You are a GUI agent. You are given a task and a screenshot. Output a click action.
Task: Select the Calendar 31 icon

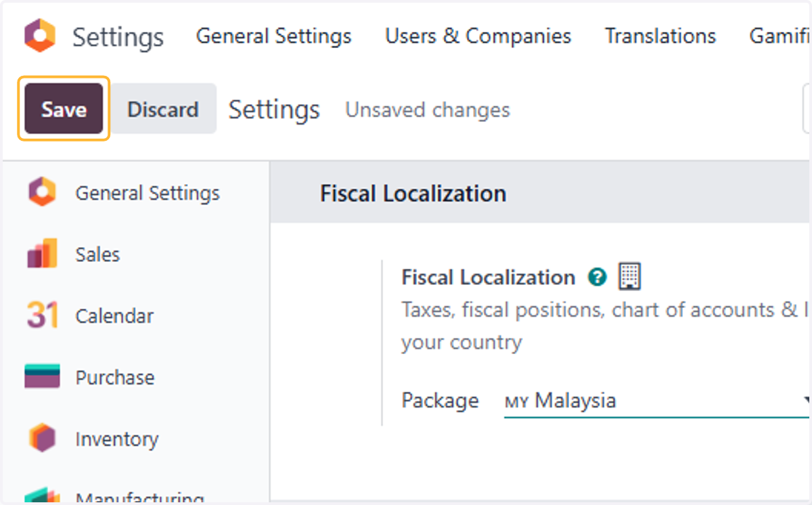tap(42, 316)
